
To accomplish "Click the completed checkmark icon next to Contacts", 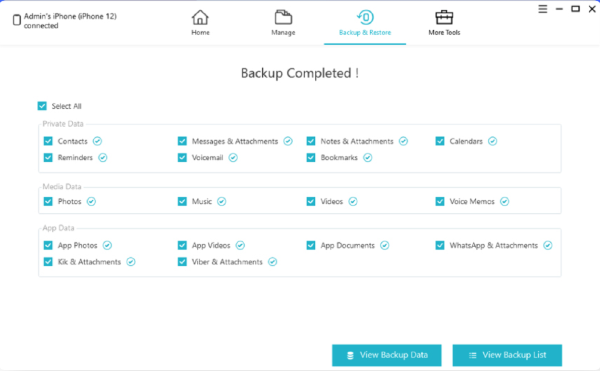I will coord(98,141).
